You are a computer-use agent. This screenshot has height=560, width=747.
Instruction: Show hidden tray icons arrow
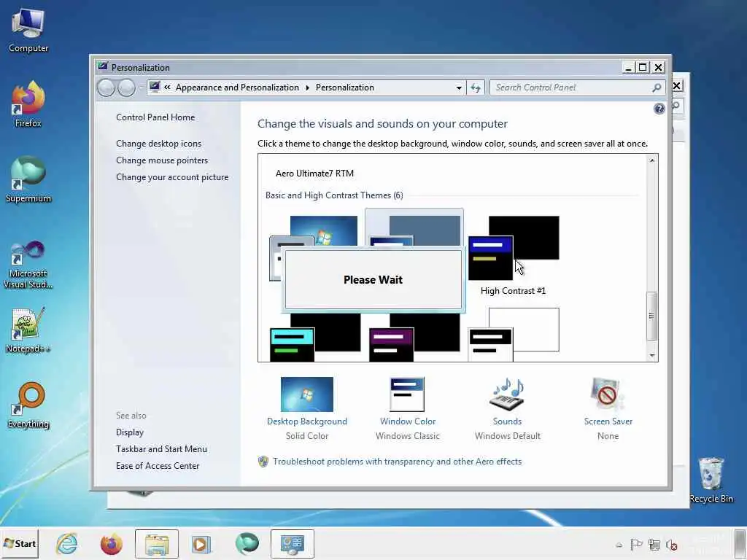pos(619,545)
